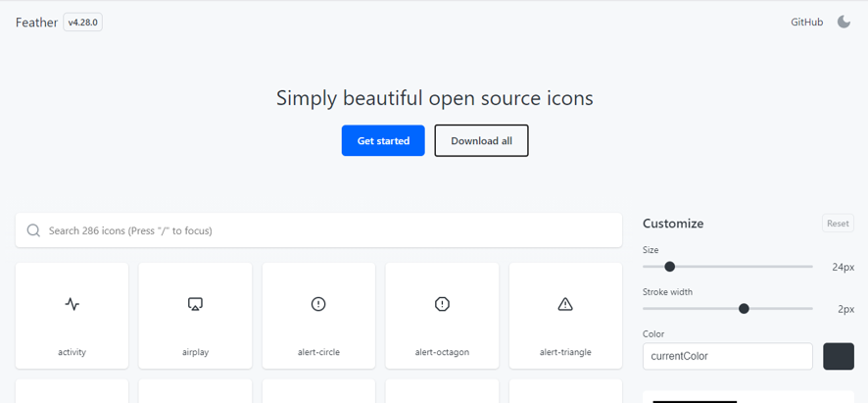The width and height of the screenshot is (868, 403).
Task: Click the Get started button
Action: [x=383, y=141]
